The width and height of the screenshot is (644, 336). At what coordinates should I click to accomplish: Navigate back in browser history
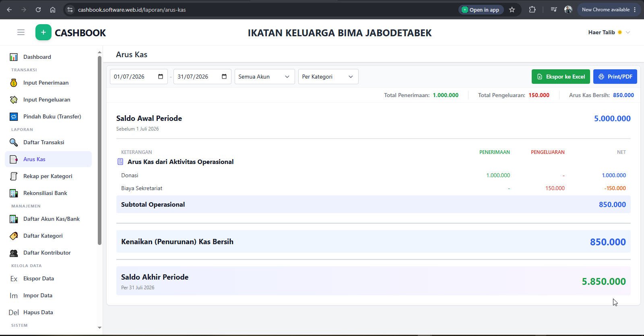(x=9, y=10)
